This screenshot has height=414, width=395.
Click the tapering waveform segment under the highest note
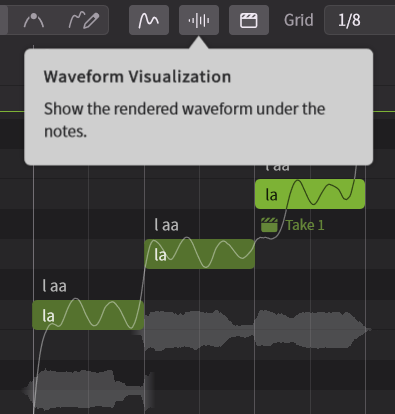tap(313, 329)
